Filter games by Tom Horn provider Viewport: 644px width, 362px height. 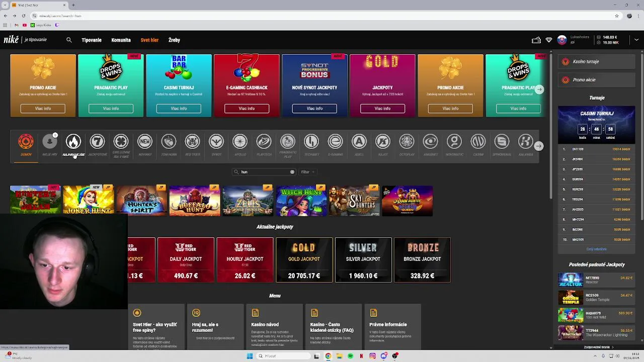(169, 145)
